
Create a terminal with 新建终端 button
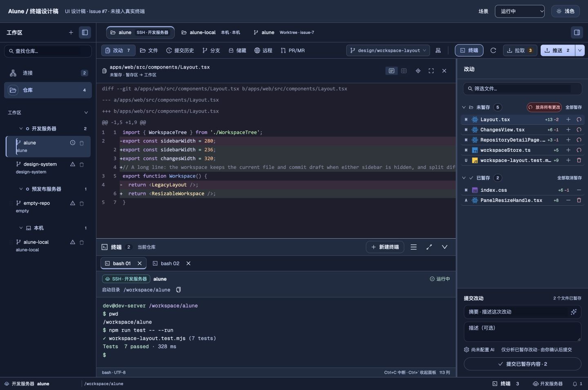[385, 247]
